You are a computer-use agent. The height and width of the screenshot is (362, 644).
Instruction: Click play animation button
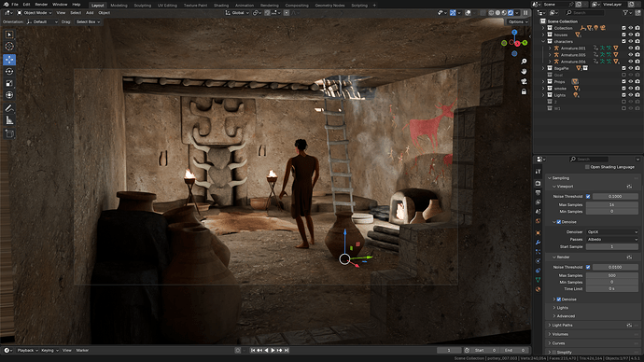click(x=273, y=351)
